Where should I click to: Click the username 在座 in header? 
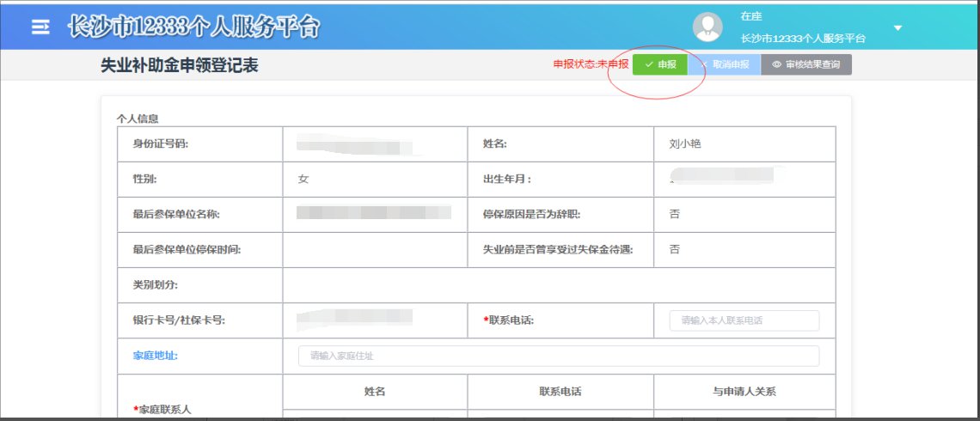coord(751,16)
